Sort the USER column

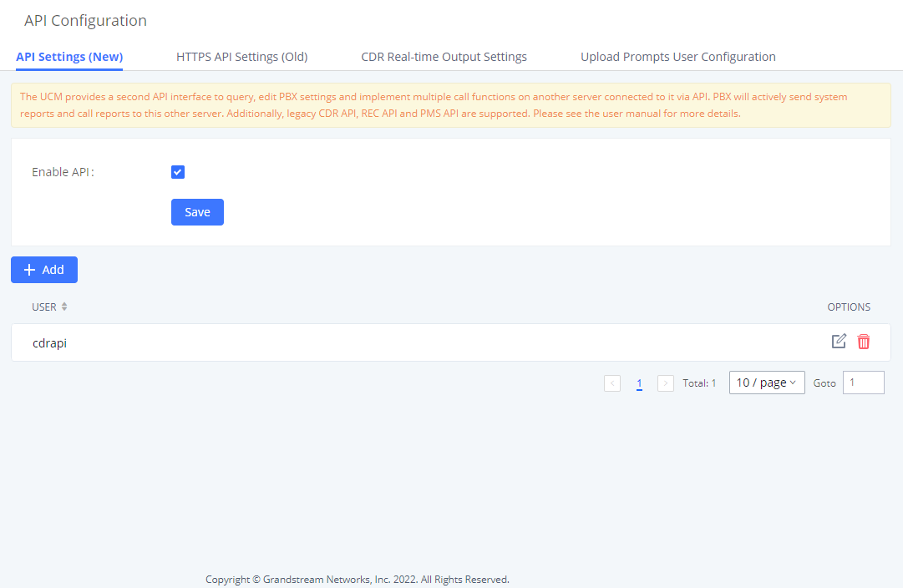(x=64, y=307)
